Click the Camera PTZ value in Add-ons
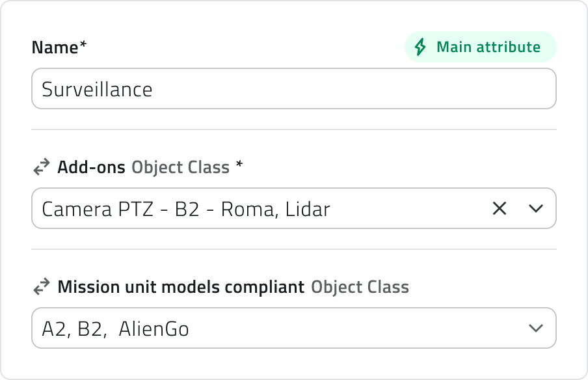 pyautogui.click(x=98, y=209)
